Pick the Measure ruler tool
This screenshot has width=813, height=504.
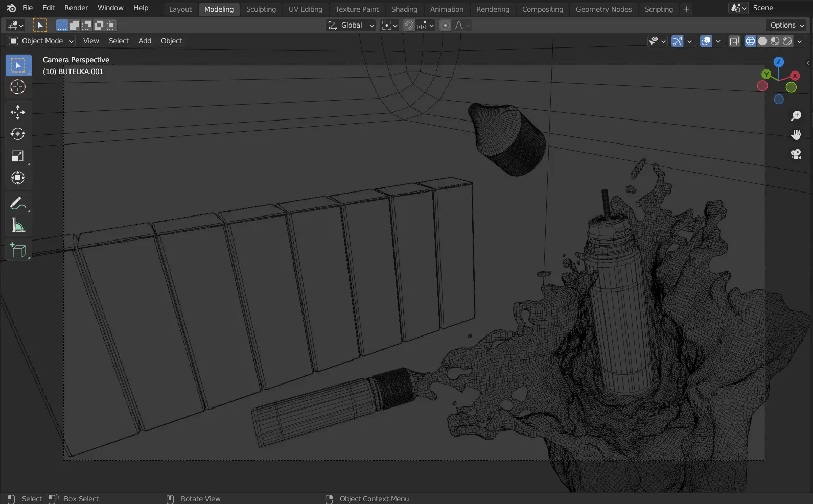coord(18,225)
